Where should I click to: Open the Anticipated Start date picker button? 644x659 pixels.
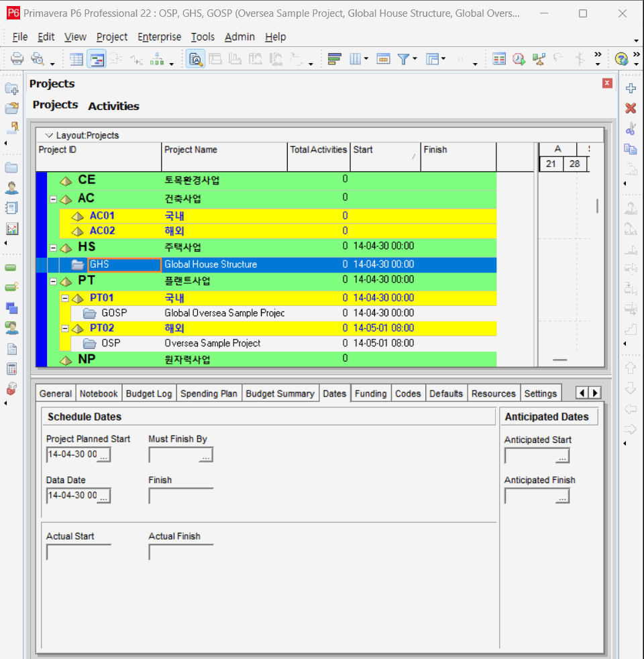pyautogui.click(x=563, y=456)
